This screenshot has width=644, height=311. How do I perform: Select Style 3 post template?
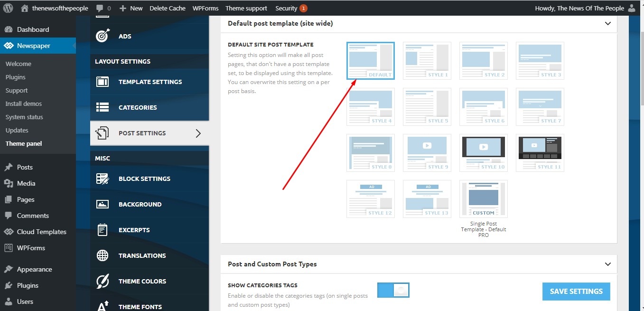pos(540,61)
